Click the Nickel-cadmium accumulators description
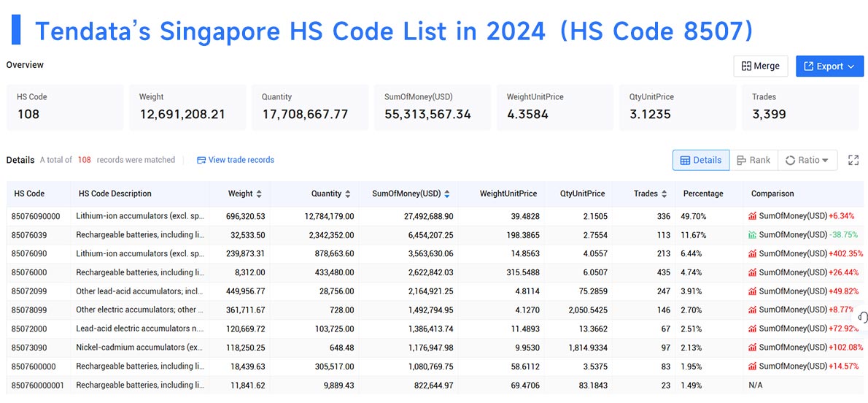 pos(139,348)
